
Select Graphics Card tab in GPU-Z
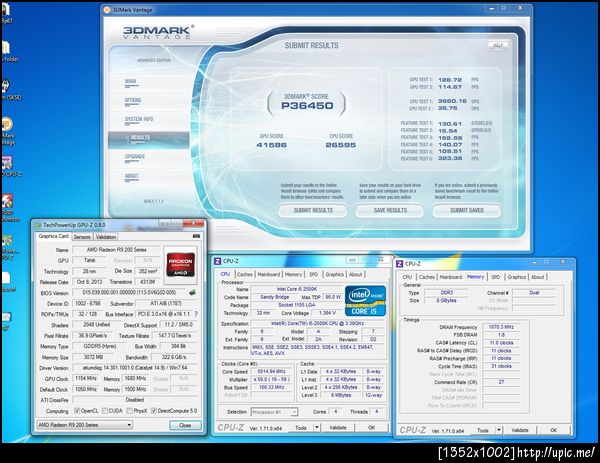(x=53, y=236)
